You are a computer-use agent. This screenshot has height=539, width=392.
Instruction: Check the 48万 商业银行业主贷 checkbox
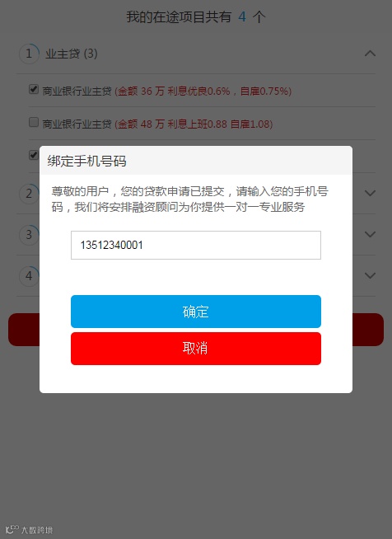click(33, 122)
